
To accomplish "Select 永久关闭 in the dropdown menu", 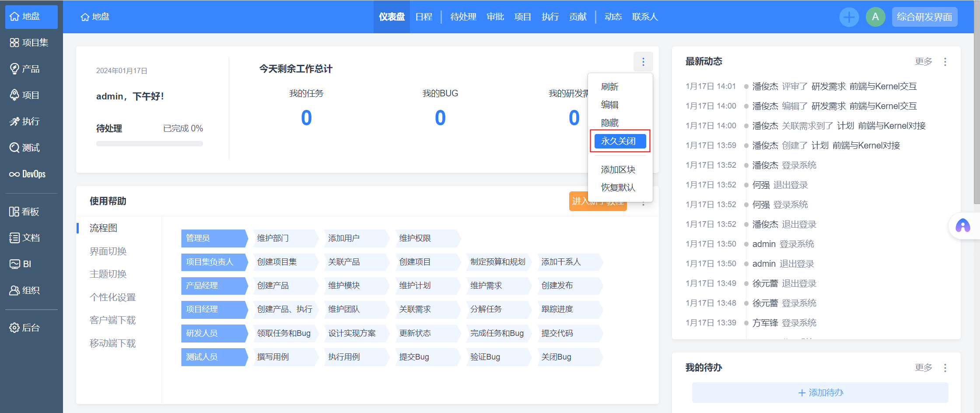I will point(619,141).
